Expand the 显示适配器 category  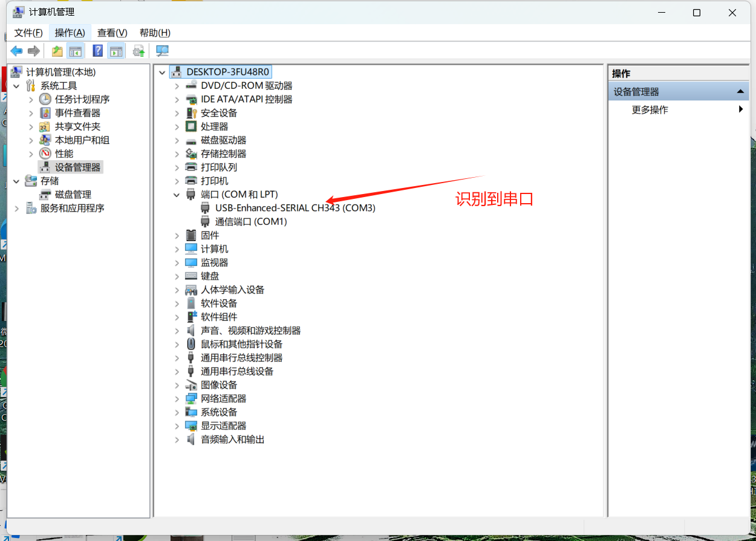tap(177, 426)
